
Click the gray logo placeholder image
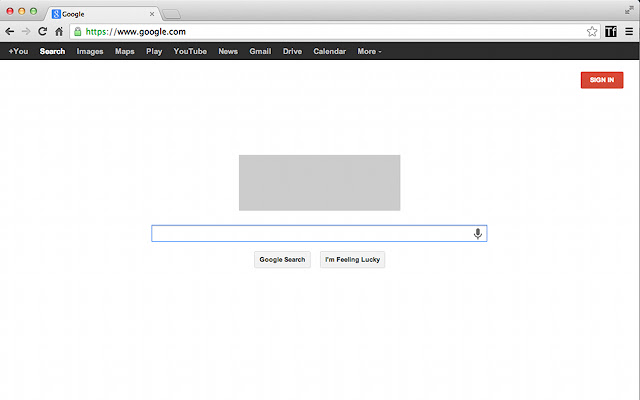(320, 183)
